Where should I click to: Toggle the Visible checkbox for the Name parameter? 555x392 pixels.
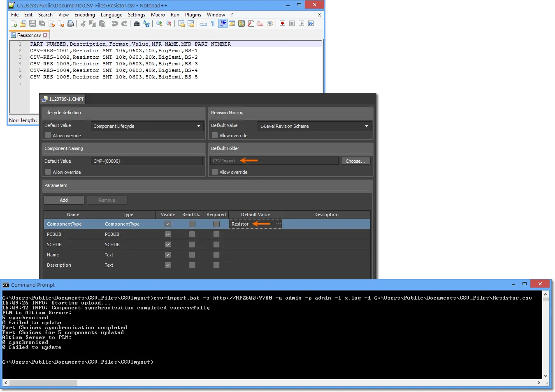point(167,255)
